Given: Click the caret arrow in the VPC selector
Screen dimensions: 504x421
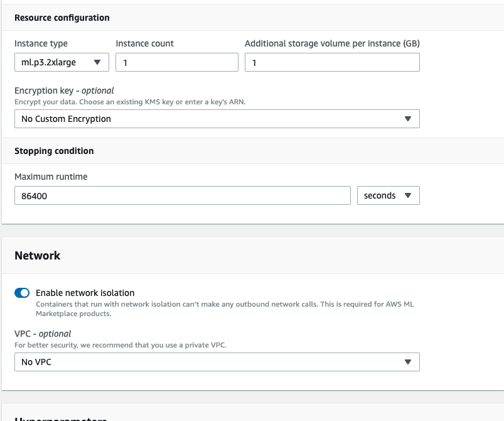Looking at the screenshot, I should (407, 362).
